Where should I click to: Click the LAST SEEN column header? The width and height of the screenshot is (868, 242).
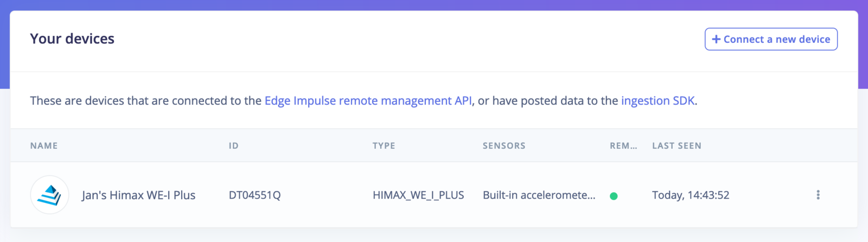676,145
